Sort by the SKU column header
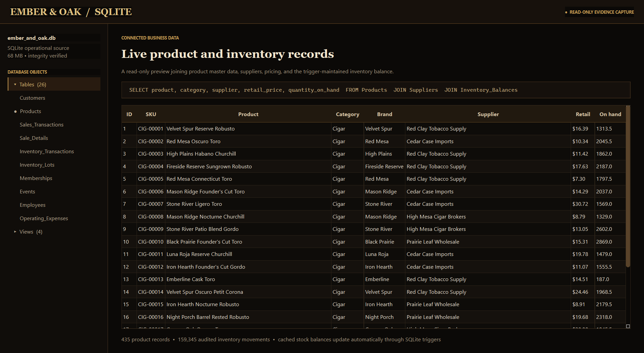Viewport: 644px width, 353px height. [151, 114]
